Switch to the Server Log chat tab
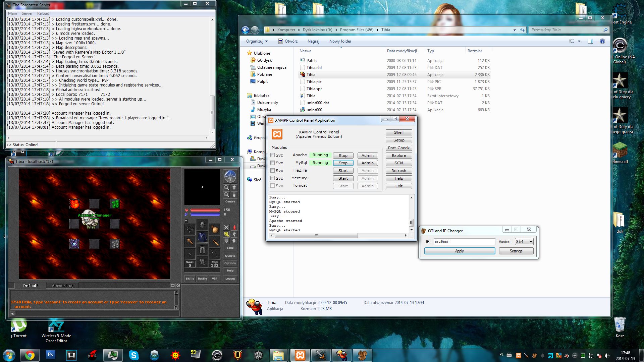 coord(63,286)
